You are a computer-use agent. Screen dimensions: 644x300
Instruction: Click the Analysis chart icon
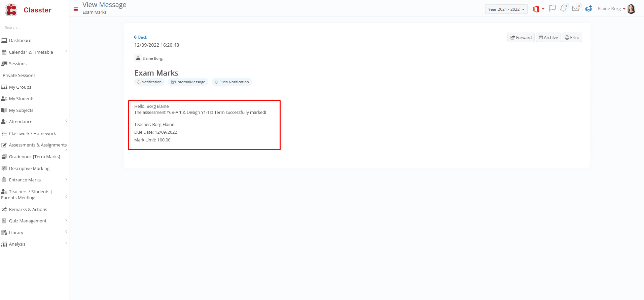click(x=4, y=244)
